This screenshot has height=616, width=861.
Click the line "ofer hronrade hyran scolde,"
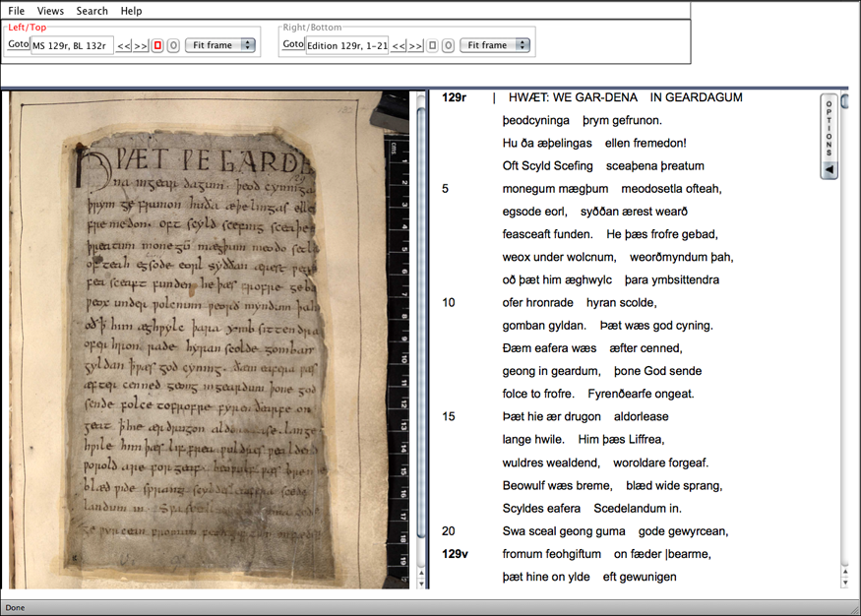(580, 302)
